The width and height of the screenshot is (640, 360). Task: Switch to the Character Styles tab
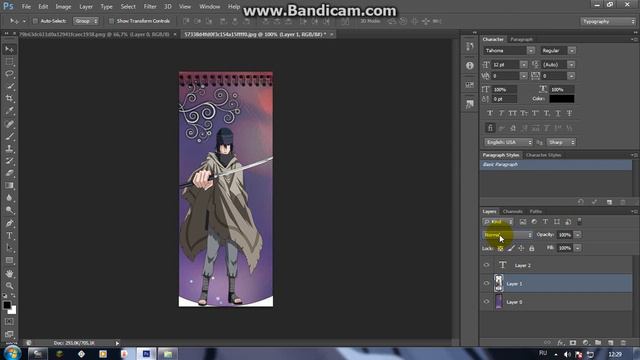[543, 155]
